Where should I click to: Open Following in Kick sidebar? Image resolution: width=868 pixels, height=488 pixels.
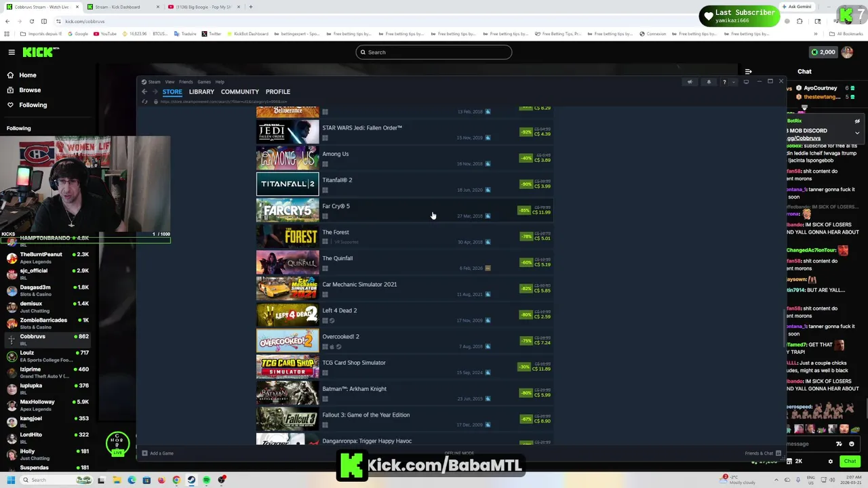pos(33,105)
